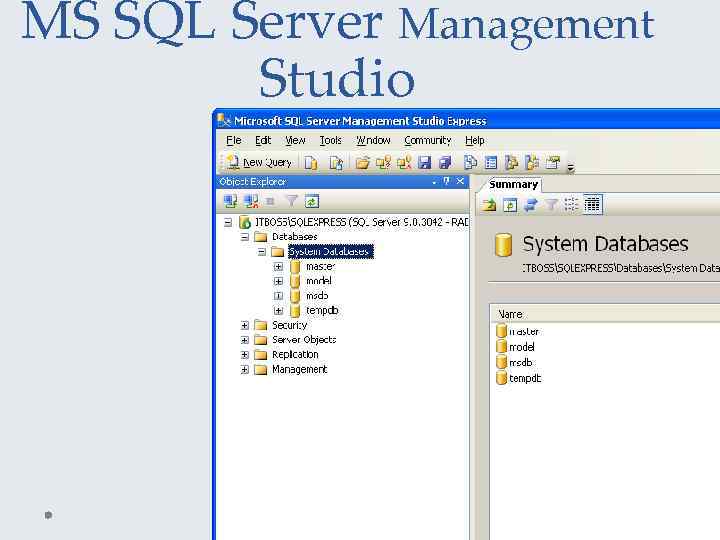Click the SQL Server Mobile query icon
Viewport: 720px width, 540px height.
336,163
